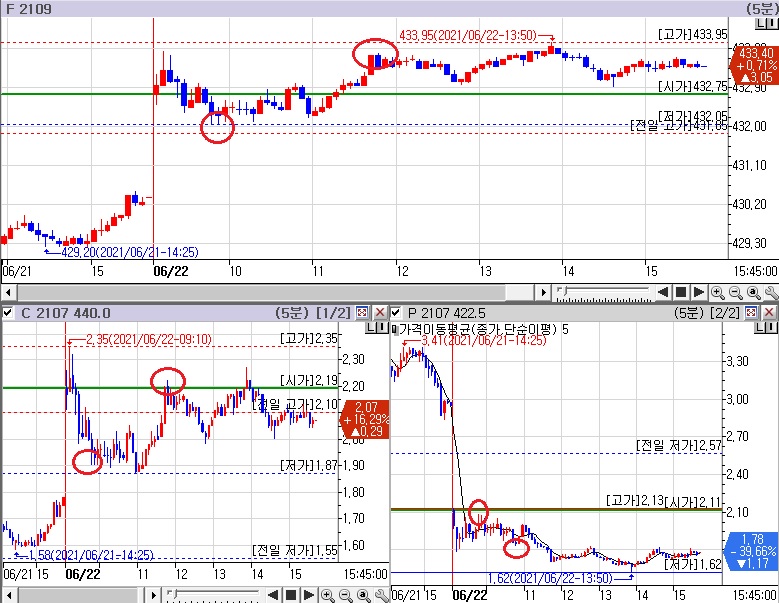The height and width of the screenshot is (603, 779).
Task: Click left arrow of C 2107 chart scrollbar
Action: click(x=8, y=595)
